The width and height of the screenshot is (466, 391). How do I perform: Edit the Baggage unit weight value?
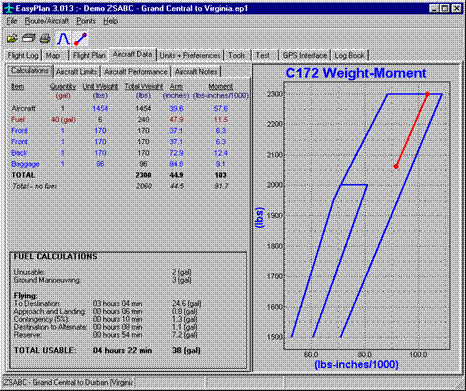(100, 164)
